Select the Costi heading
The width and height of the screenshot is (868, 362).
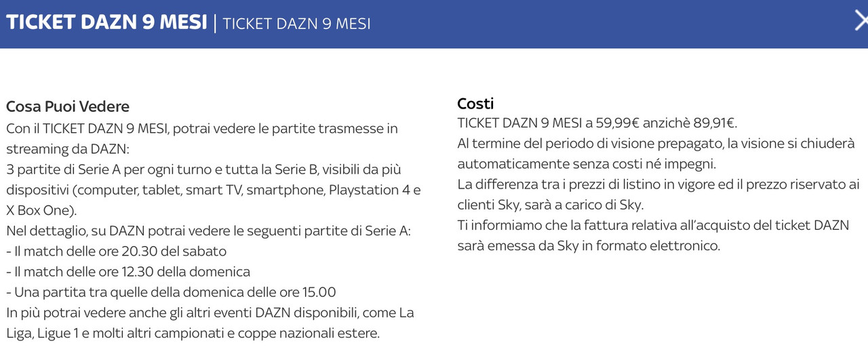(475, 104)
